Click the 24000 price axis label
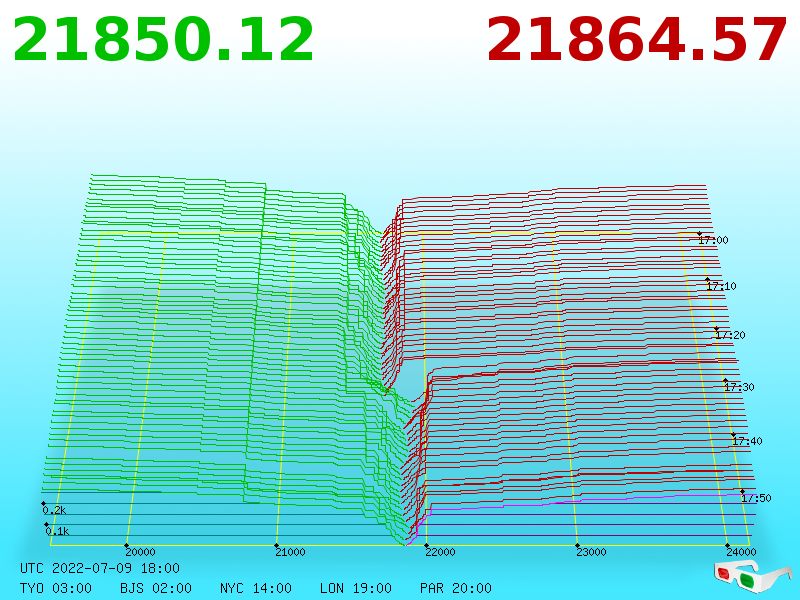The width and height of the screenshot is (800, 600). [741, 552]
